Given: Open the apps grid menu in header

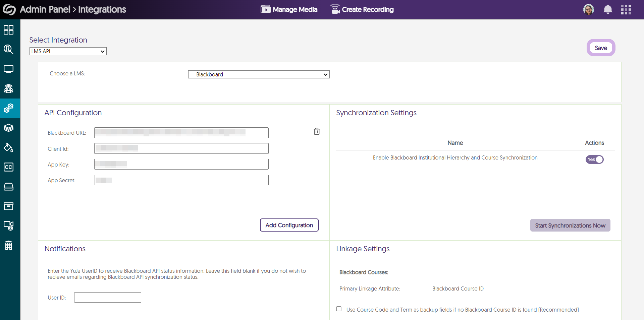Looking at the screenshot, I should pyautogui.click(x=626, y=9).
